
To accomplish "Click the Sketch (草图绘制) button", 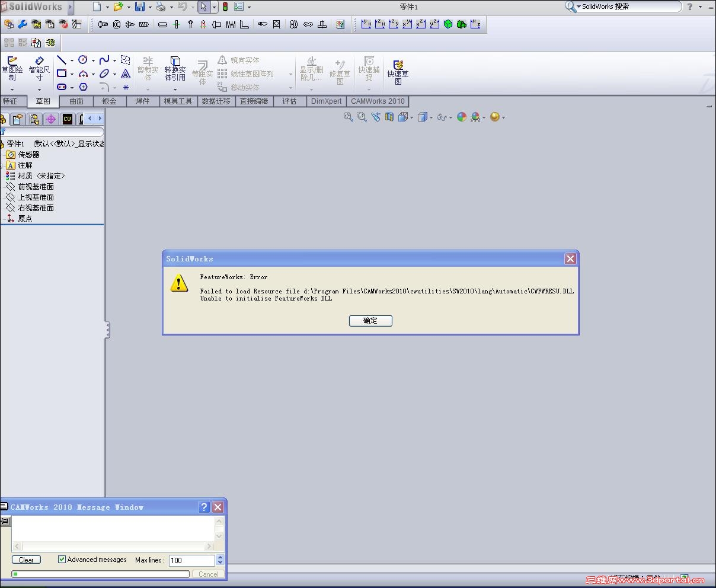I will (x=12, y=69).
